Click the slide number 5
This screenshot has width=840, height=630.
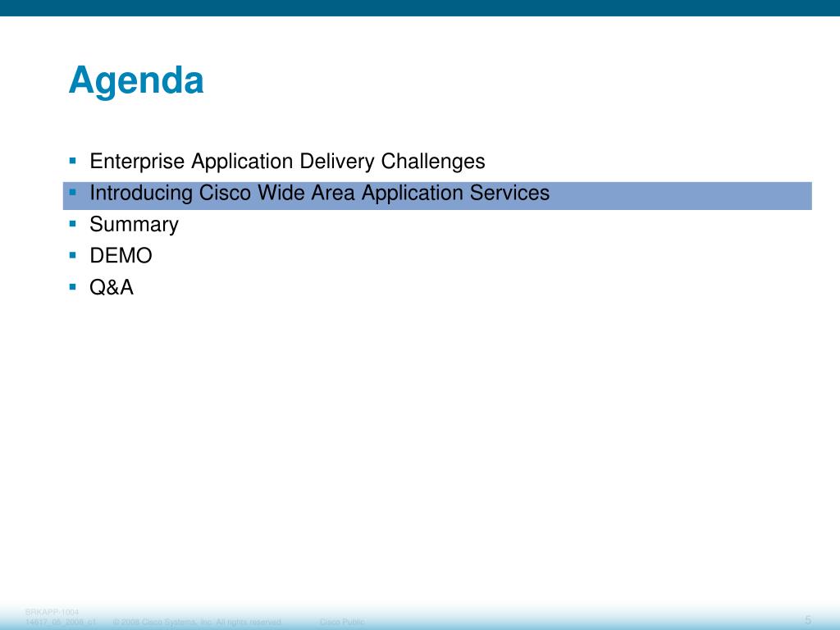coord(808,620)
